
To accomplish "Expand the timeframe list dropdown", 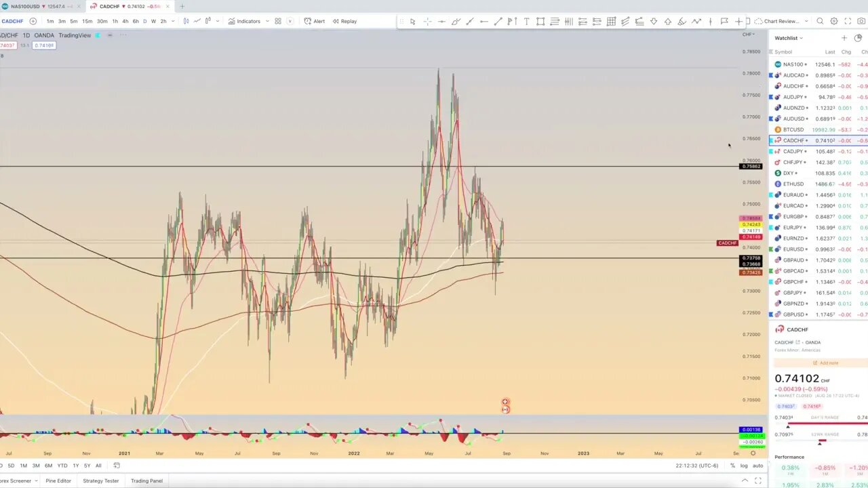I will (174, 21).
